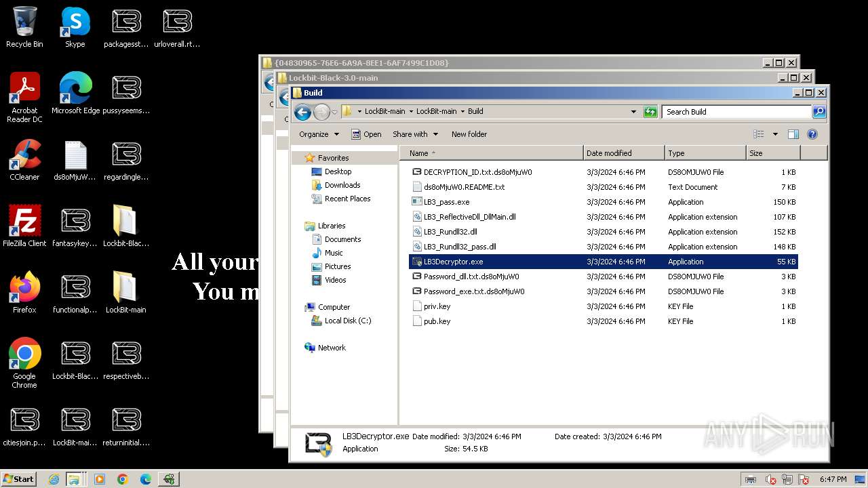This screenshot has width=868, height=488.
Task: Click New folder in the toolbar
Action: click(469, 134)
